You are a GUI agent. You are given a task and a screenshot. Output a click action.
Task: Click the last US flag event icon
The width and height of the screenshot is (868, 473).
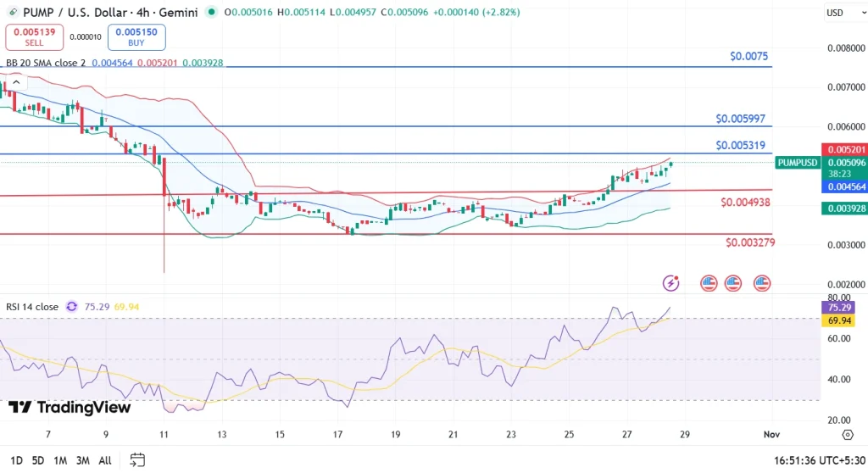click(x=762, y=282)
